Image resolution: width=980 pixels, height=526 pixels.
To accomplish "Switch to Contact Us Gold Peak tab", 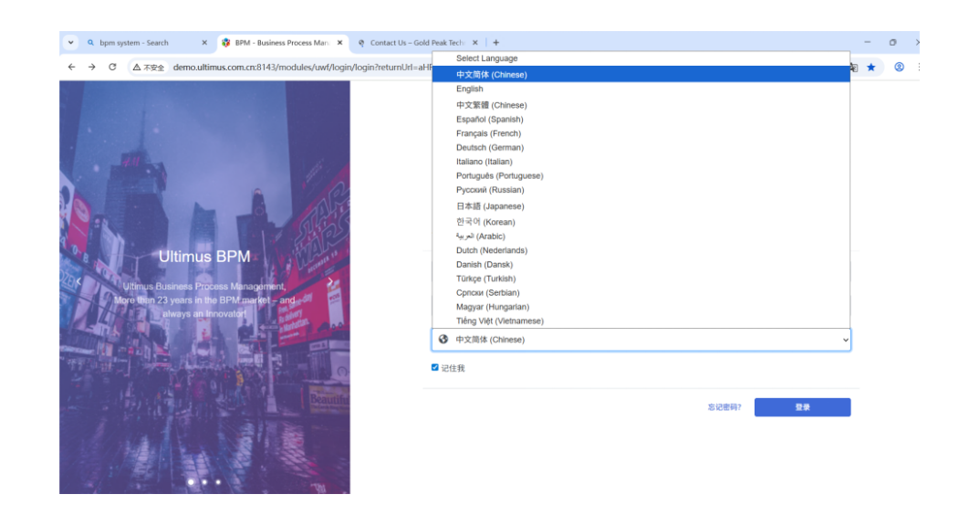I will [415, 43].
